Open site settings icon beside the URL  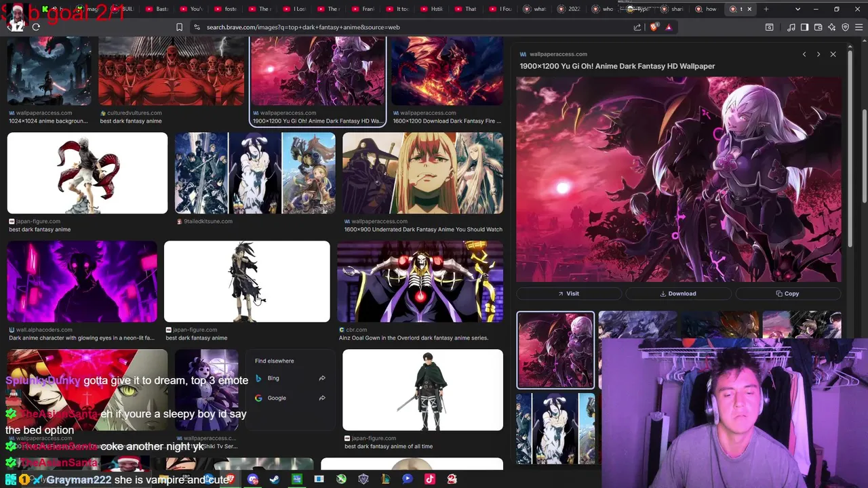coord(197,27)
